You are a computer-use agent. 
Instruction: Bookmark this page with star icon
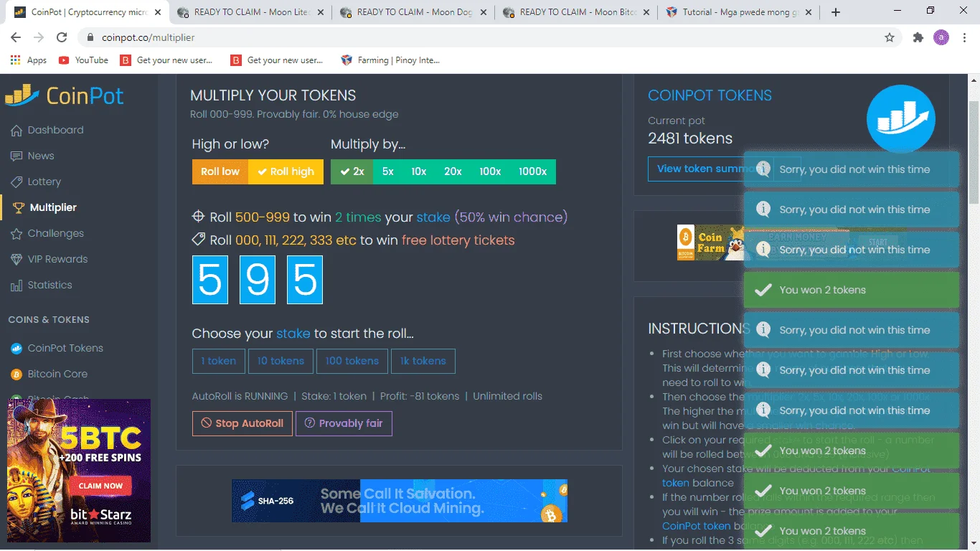[890, 37]
